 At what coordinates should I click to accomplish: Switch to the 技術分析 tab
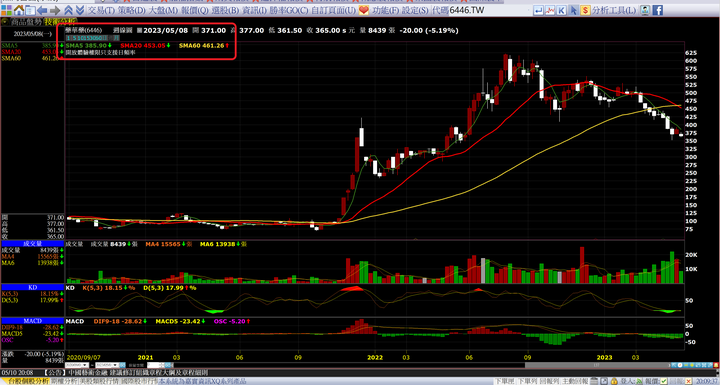click(60, 22)
